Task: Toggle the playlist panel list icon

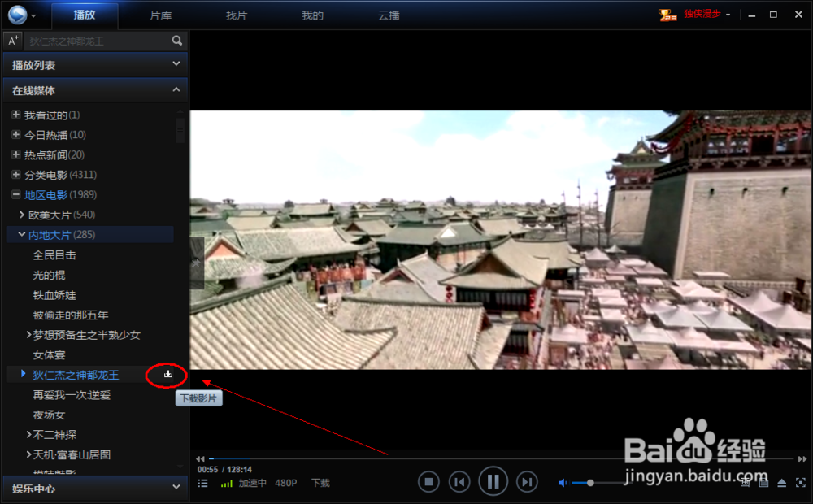Action: pyautogui.click(x=202, y=483)
